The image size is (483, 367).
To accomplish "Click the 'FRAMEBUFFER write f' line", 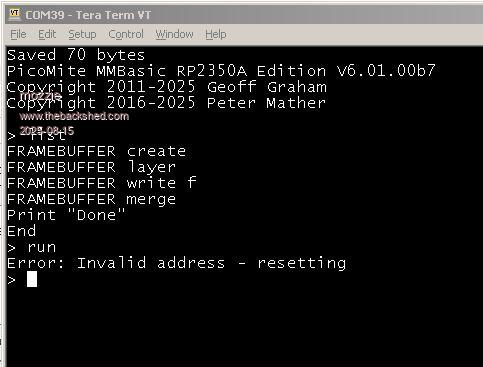I will tap(101, 183).
